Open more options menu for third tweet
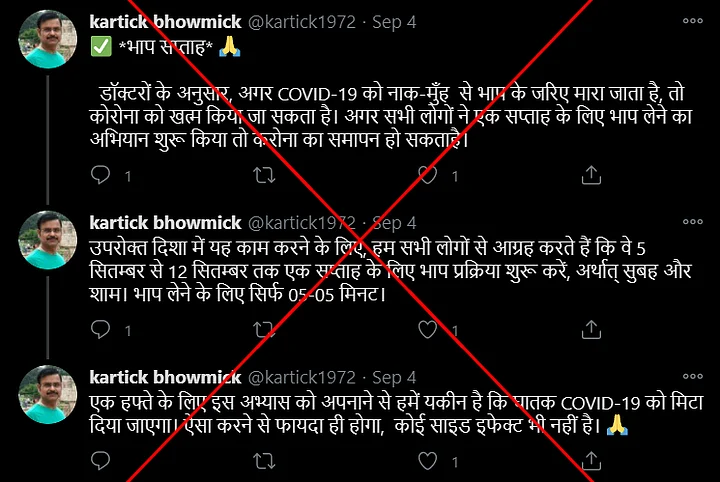The width and height of the screenshot is (720, 482). 692,376
